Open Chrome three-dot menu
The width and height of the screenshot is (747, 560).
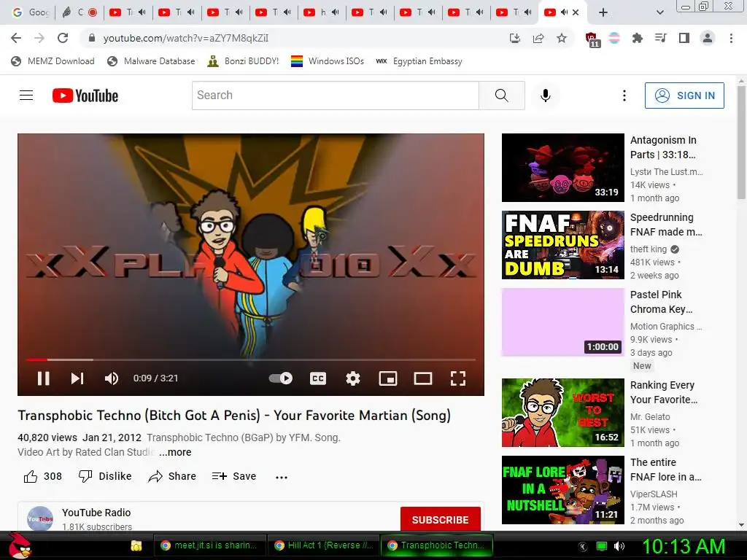[x=731, y=38]
